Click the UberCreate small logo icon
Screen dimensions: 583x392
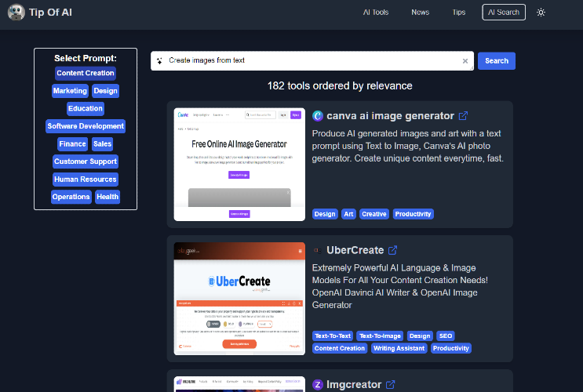[x=318, y=250]
